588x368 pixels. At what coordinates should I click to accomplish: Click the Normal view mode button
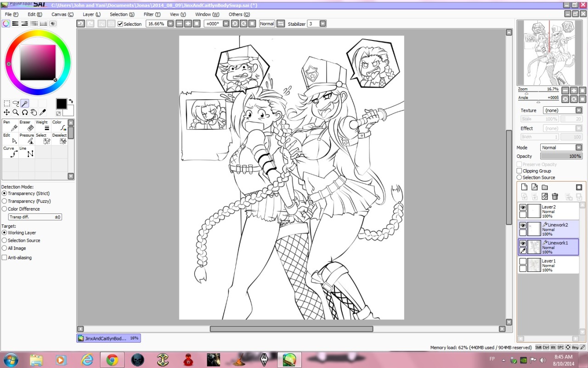tap(267, 23)
